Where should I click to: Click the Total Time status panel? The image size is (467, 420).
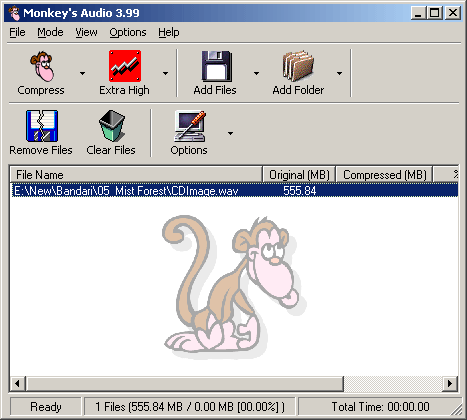click(380, 407)
